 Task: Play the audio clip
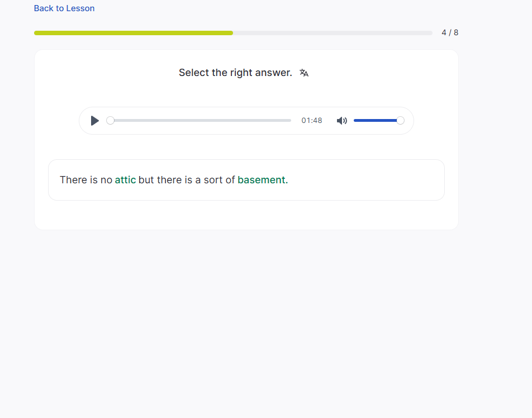[95, 121]
